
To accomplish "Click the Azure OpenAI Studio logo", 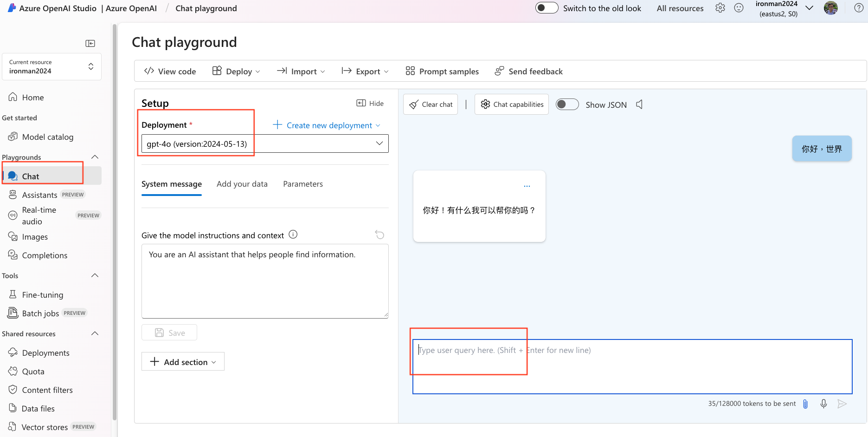I will pyautogui.click(x=12, y=8).
